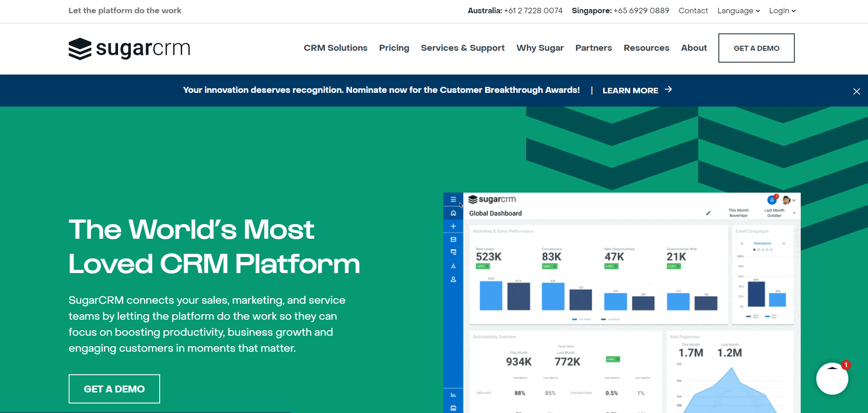
Task: Expand the user avatar chevron in the dashboard
Action: click(x=794, y=200)
